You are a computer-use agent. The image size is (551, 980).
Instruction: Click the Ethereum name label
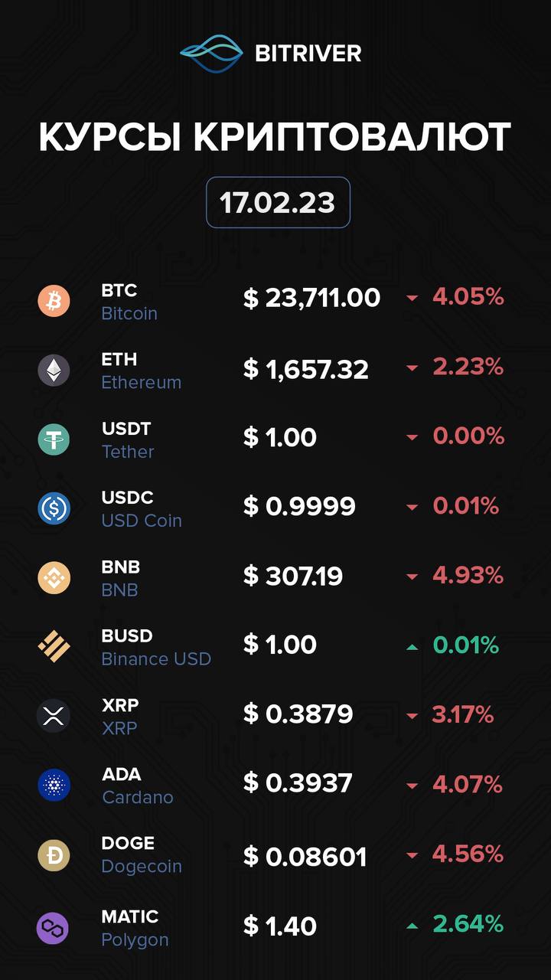(142, 382)
